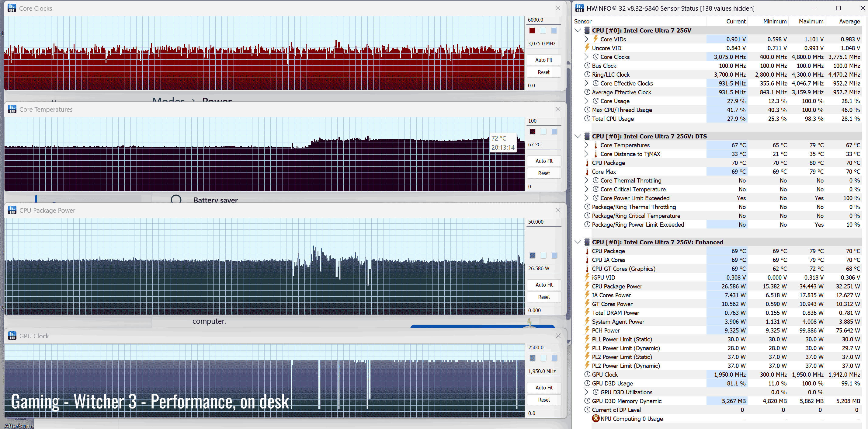This screenshot has height=429, width=868.
Task: Click Reset in the CPU Package Power graph
Action: [543, 297]
